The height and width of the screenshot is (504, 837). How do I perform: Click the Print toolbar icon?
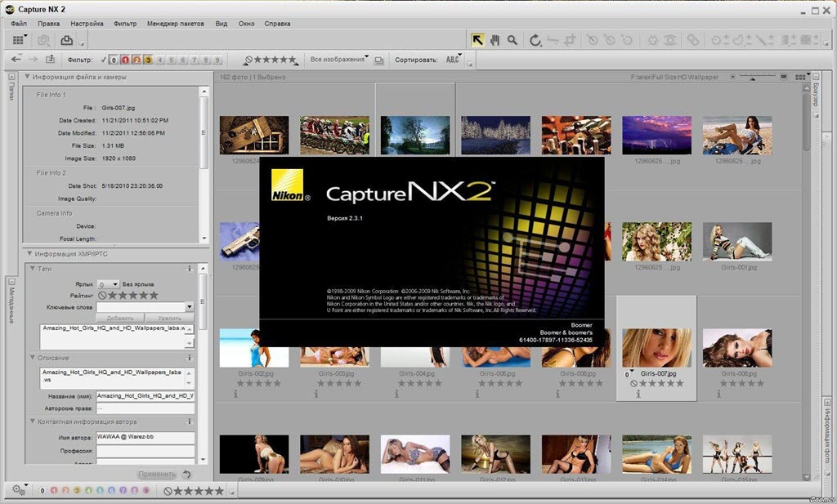point(66,40)
